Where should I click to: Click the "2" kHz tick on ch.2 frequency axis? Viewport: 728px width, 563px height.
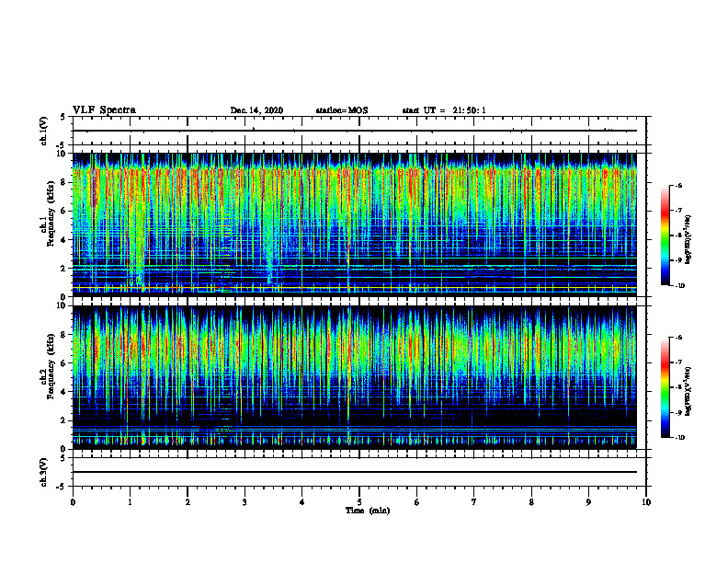pyautogui.click(x=64, y=420)
